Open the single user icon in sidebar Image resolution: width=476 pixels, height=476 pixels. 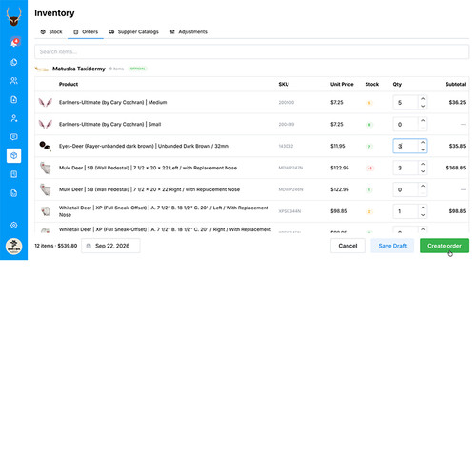coord(14,118)
